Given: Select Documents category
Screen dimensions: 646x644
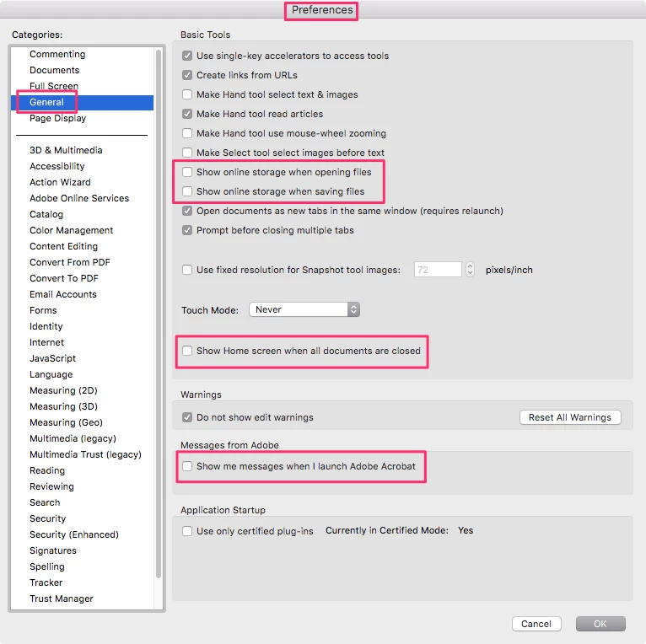Looking at the screenshot, I should (x=54, y=70).
